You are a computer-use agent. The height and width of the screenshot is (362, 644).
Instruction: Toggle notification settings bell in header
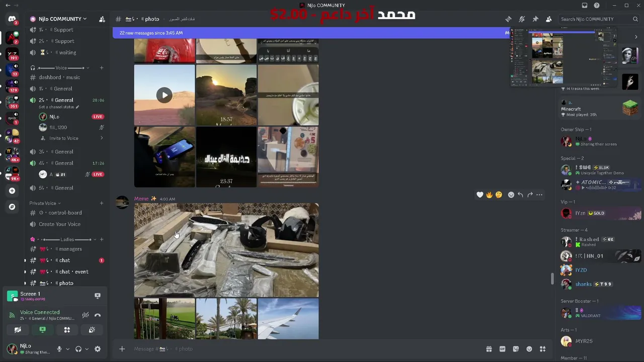pos(522,19)
